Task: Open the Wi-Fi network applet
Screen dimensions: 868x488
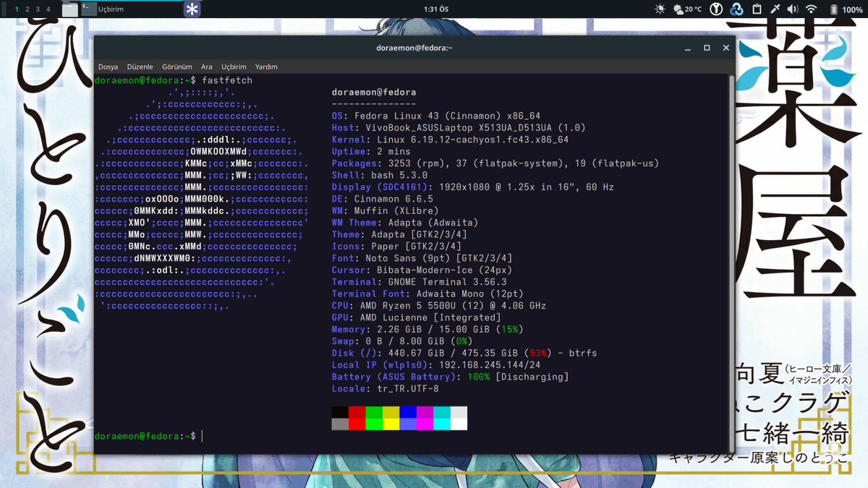Action: (812, 9)
